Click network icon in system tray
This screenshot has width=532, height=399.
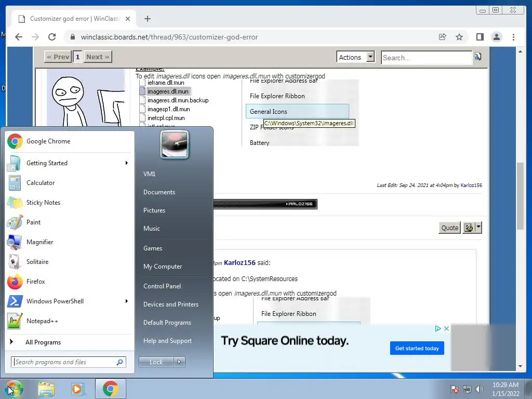pyautogui.click(x=467, y=389)
